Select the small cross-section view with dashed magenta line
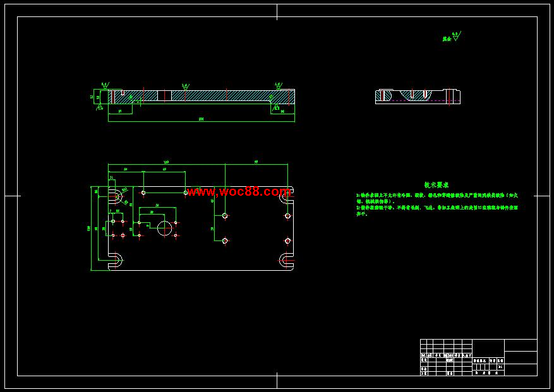554x392 pixels. 418,97
